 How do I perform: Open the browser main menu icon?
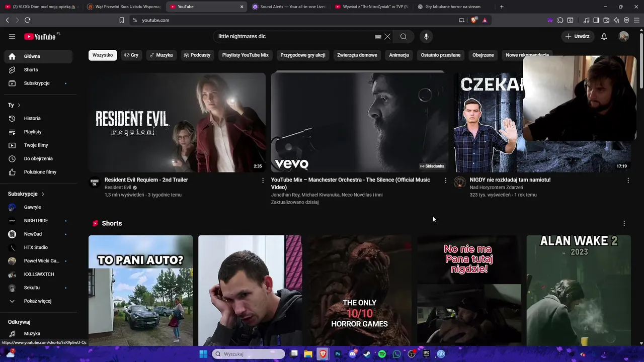click(636, 20)
